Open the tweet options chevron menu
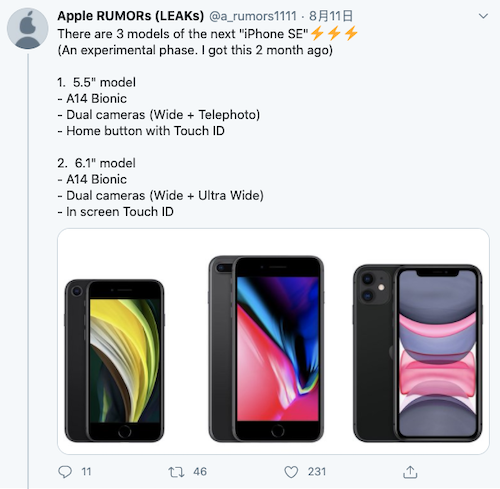 [x=483, y=16]
